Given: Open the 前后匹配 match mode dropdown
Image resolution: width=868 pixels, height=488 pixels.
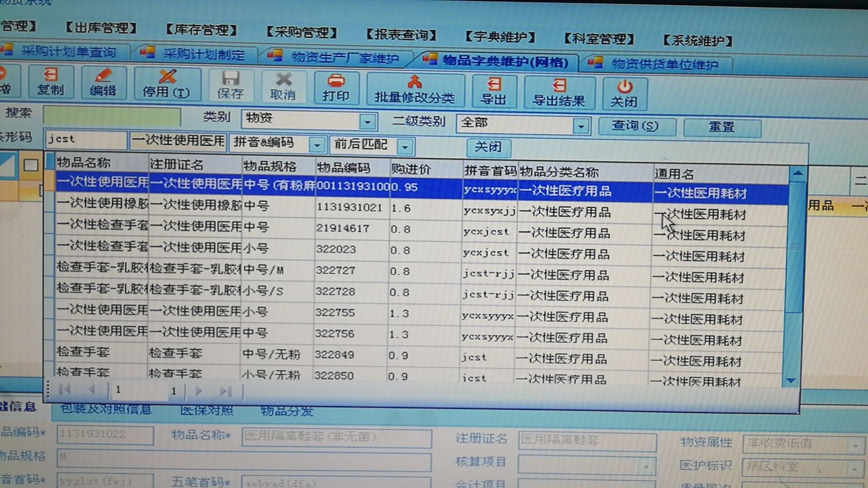Looking at the screenshot, I should pyautogui.click(x=405, y=147).
